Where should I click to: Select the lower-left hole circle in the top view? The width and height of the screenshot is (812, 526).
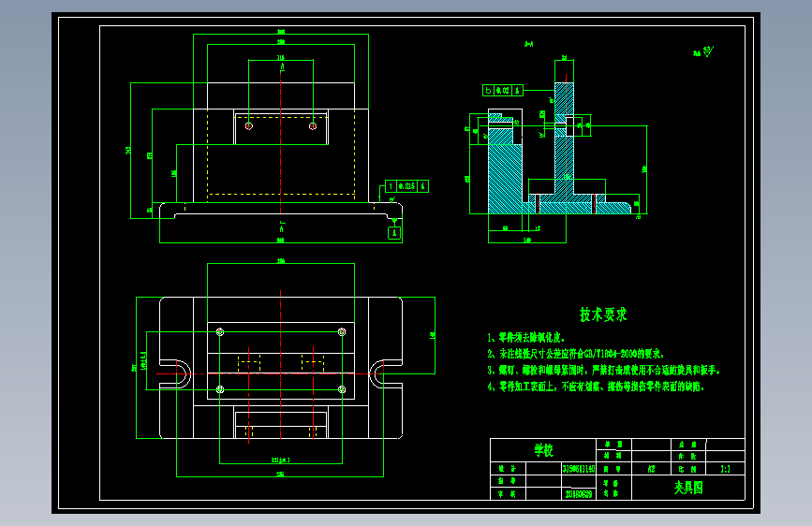tap(220, 389)
